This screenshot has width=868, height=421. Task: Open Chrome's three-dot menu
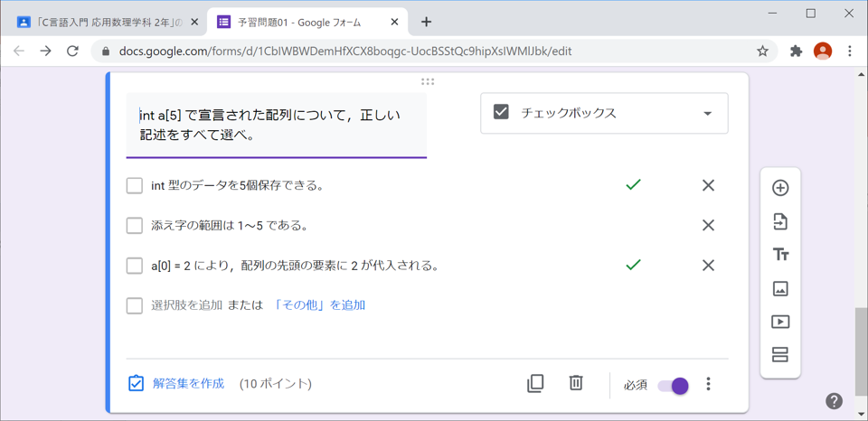point(849,51)
